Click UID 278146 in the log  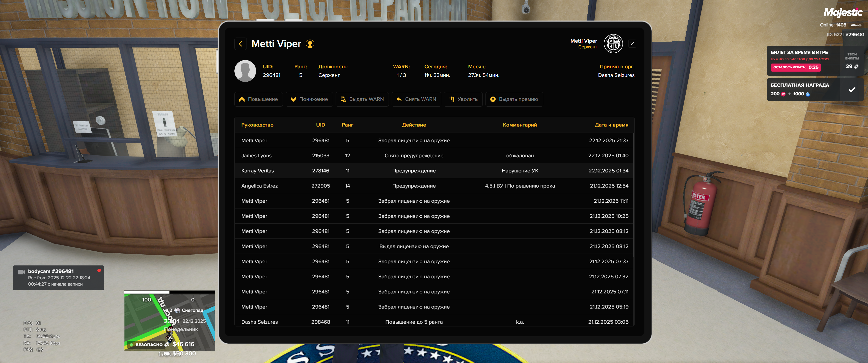click(x=320, y=171)
